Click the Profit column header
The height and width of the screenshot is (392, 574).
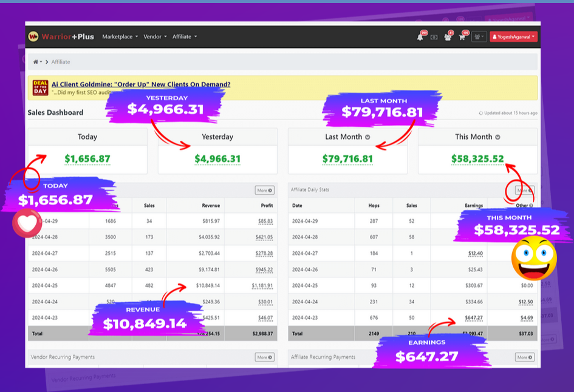pyautogui.click(x=267, y=206)
